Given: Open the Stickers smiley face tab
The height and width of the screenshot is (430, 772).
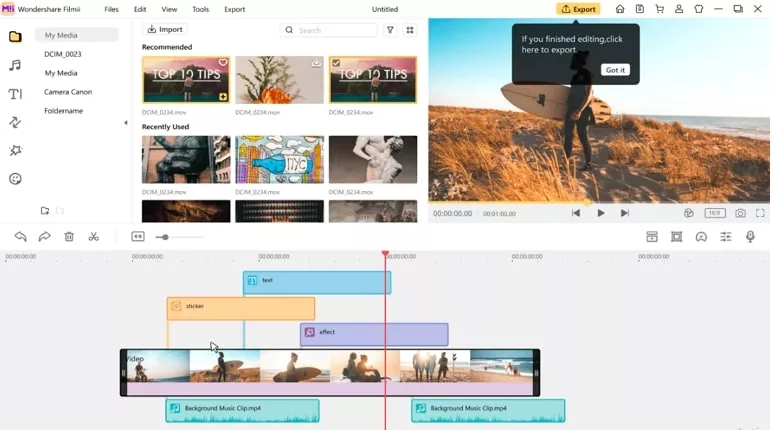Looking at the screenshot, I should click(15, 179).
